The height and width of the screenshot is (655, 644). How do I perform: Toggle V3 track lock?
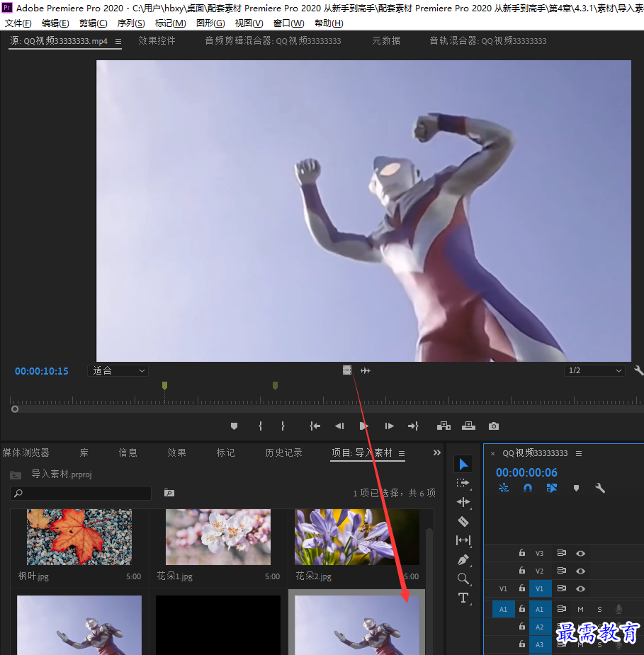pos(522,552)
